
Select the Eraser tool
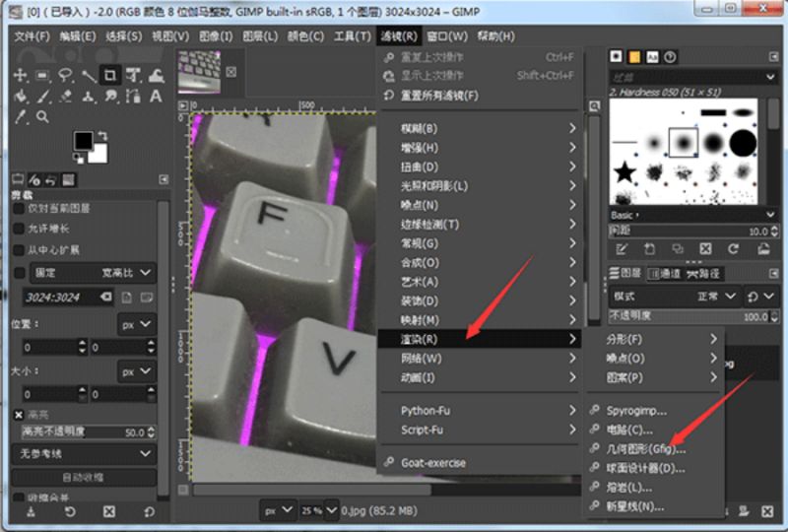pyautogui.click(x=65, y=96)
